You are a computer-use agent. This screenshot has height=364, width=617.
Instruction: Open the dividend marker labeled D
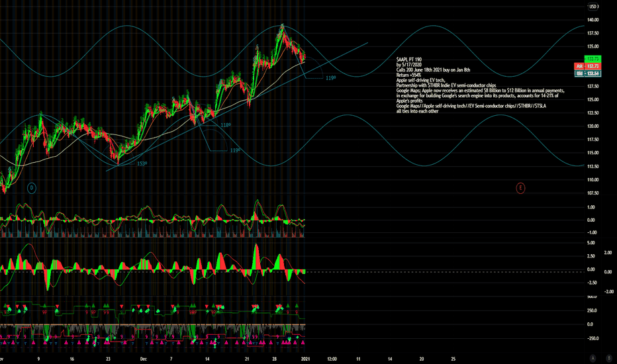click(x=32, y=188)
